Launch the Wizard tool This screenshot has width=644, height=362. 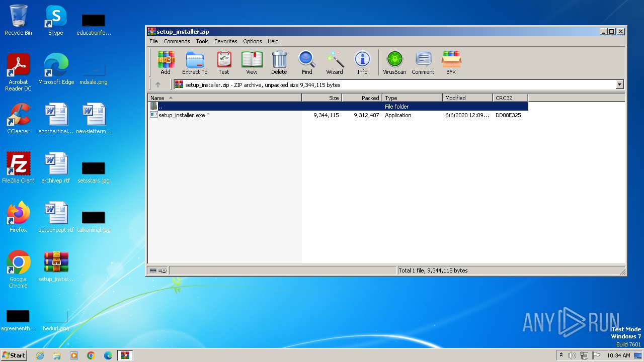click(x=335, y=63)
